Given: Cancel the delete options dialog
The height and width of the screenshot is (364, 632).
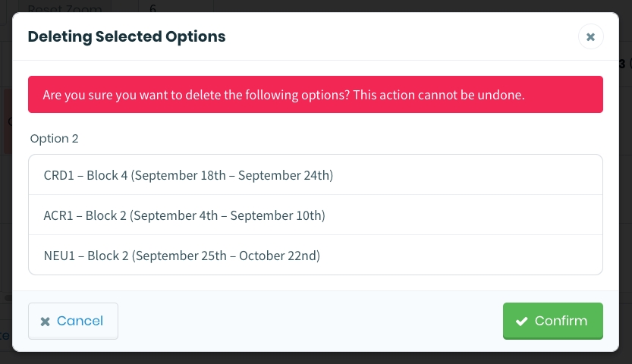Looking at the screenshot, I should [73, 321].
